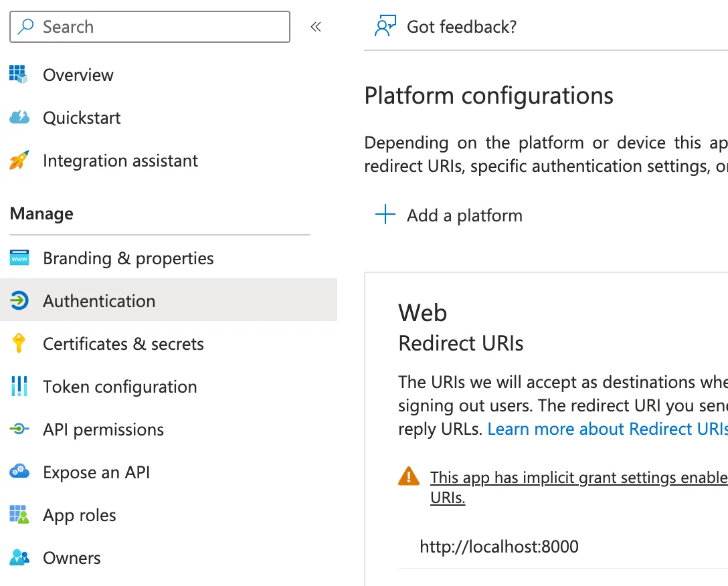Click the Web platform heading
The height and width of the screenshot is (586, 728).
pyautogui.click(x=422, y=312)
